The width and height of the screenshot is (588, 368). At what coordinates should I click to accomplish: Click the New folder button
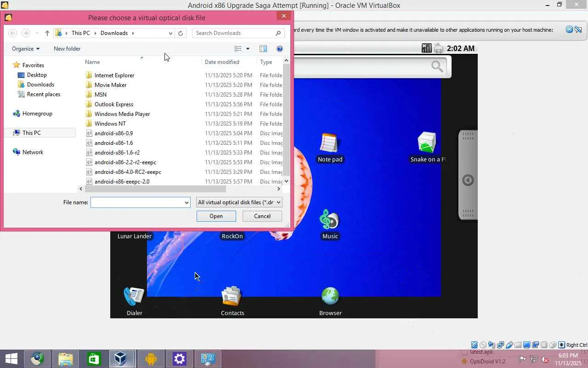67,49
